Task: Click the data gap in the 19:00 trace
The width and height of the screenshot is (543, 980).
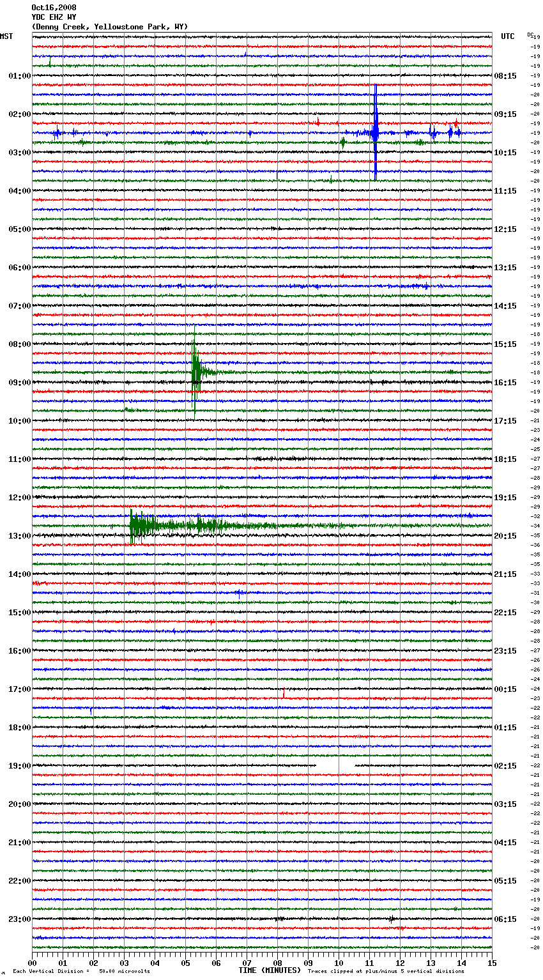Action: tap(335, 765)
